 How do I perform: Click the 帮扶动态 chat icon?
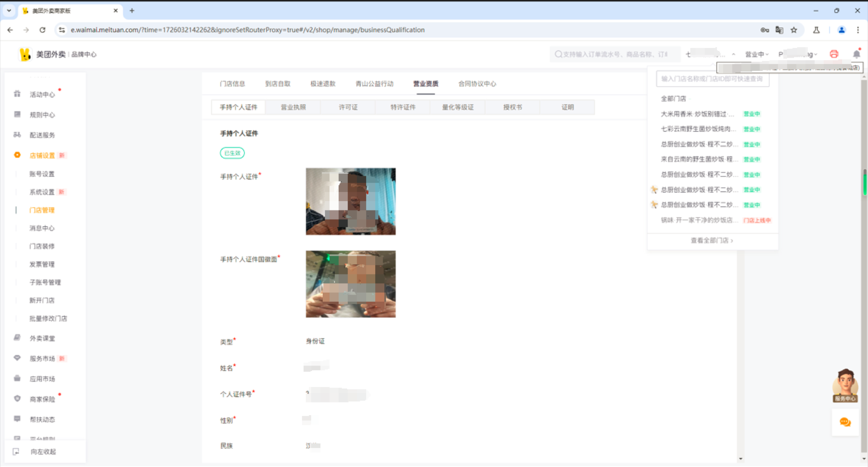pyautogui.click(x=17, y=419)
